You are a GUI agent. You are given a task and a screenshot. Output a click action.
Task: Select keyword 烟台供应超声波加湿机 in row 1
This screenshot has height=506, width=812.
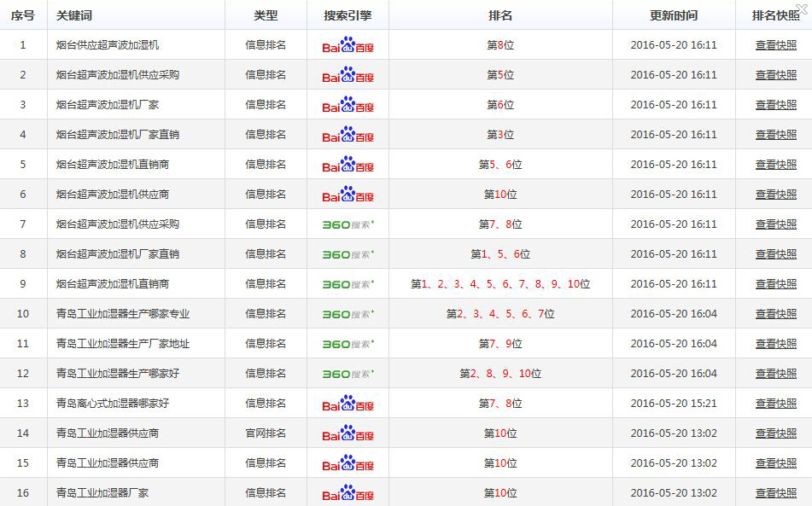(x=108, y=45)
